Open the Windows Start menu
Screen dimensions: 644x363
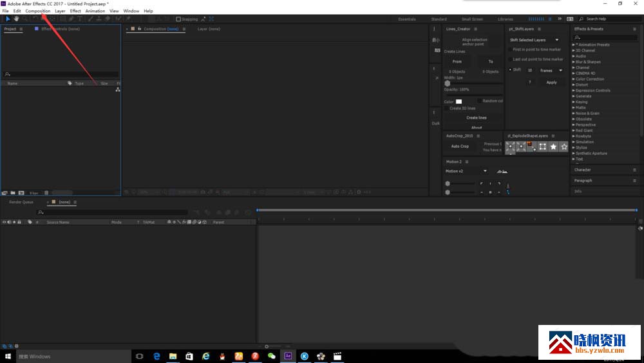[8, 356]
